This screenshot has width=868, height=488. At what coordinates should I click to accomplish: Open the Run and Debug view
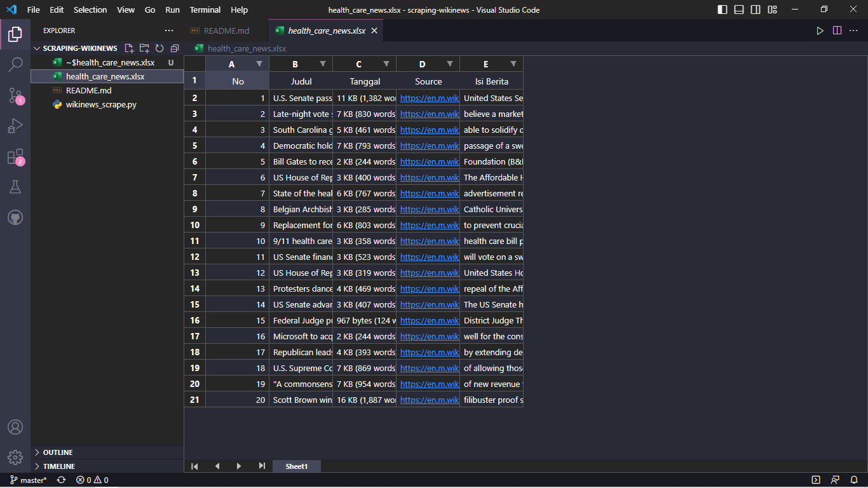pyautogui.click(x=15, y=125)
